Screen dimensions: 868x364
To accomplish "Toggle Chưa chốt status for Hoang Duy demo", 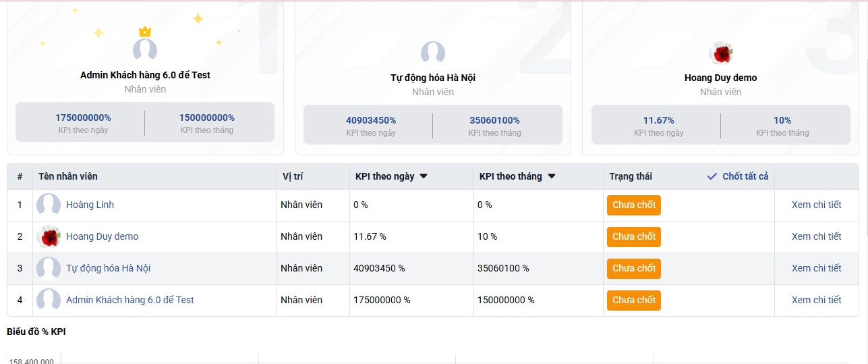I will coord(633,236).
